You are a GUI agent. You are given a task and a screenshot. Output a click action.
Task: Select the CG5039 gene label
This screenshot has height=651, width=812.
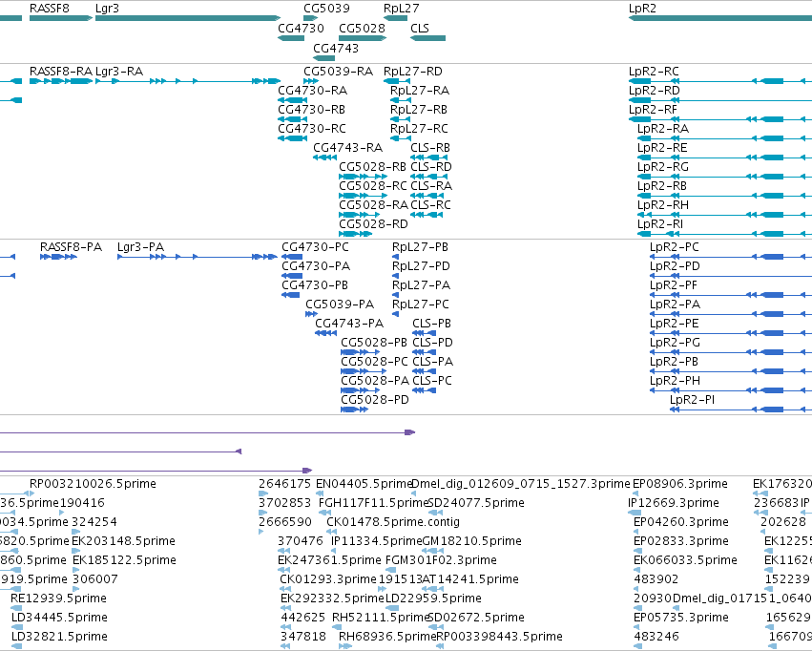[x=326, y=9]
